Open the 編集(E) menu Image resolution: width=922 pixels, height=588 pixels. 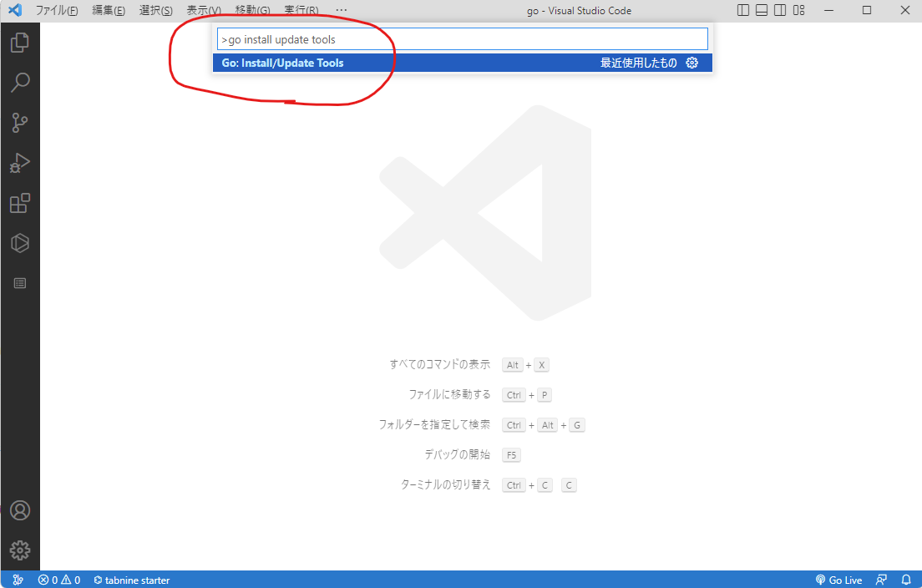(x=109, y=10)
